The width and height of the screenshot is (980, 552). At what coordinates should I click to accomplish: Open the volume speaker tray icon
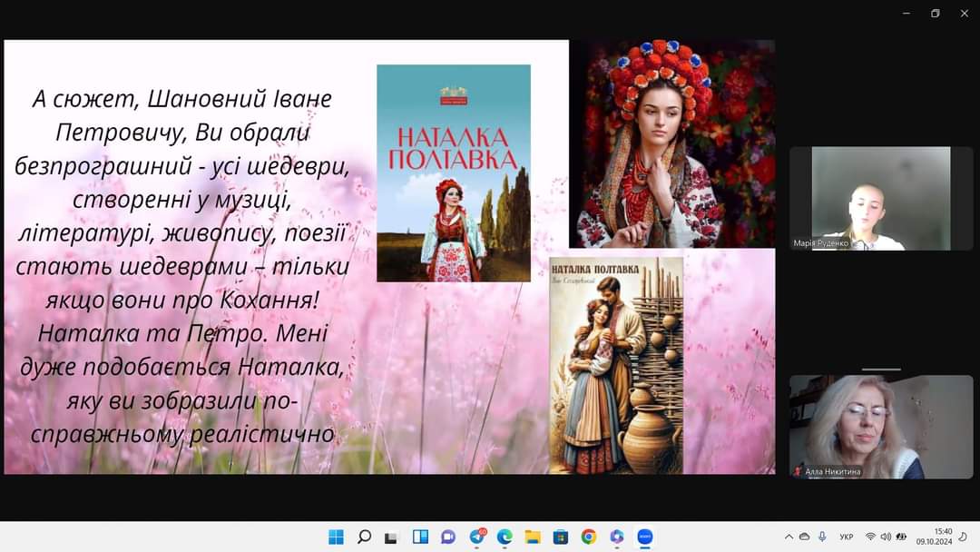(x=886, y=537)
